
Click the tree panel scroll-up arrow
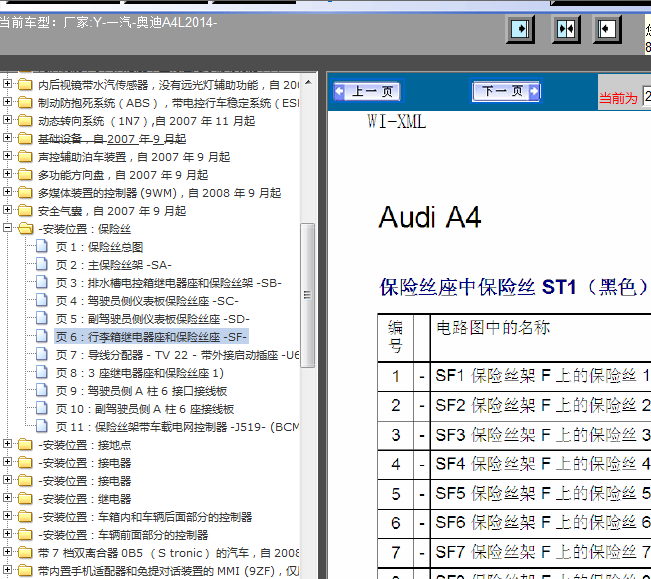[308, 83]
